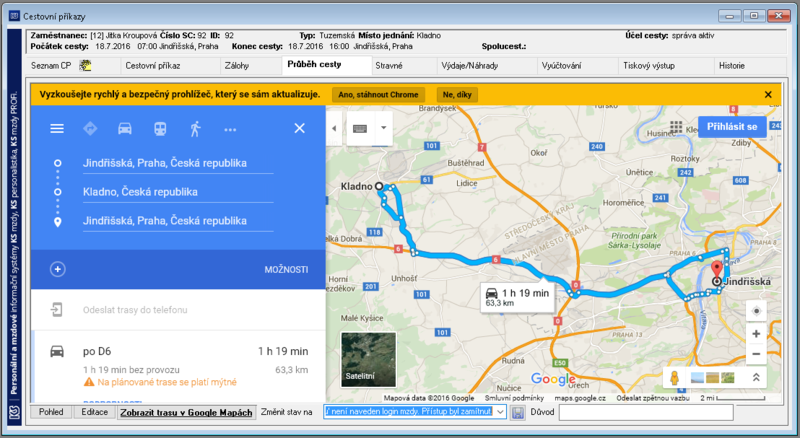Click the Street View pegman icon
The height and width of the screenshot is (438, 800).
674,378
